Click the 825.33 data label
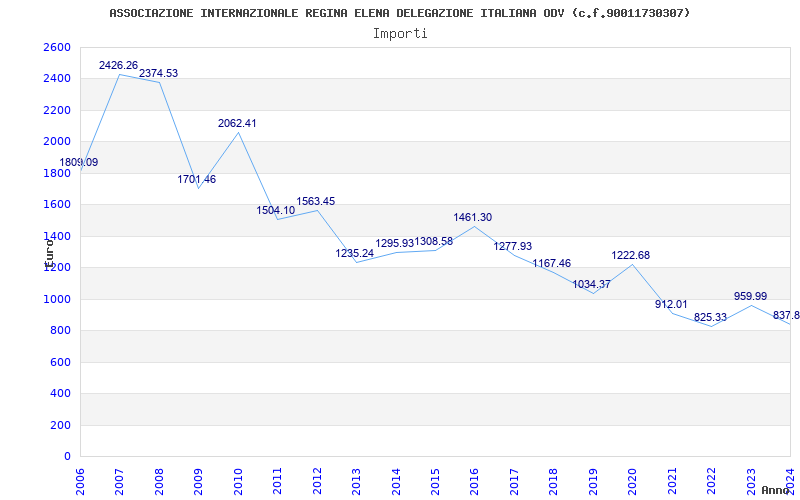 tap(710, 317)
